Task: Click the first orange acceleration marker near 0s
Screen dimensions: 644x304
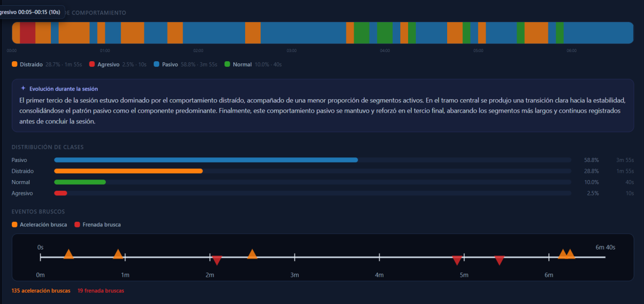Action: 68,254
